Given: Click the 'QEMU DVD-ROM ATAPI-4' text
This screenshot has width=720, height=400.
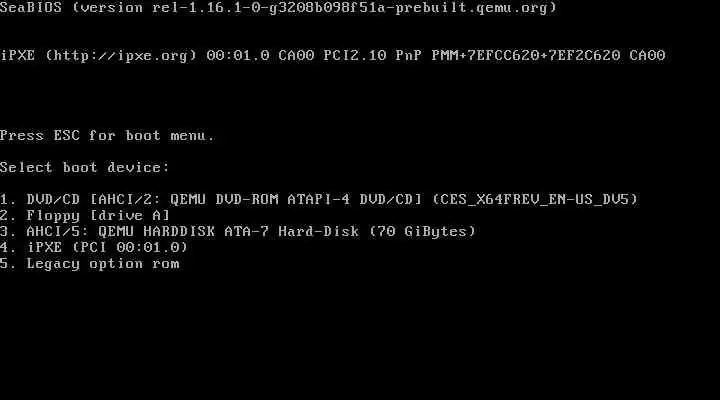Looking at the screenshot, I should pos(260,199).
